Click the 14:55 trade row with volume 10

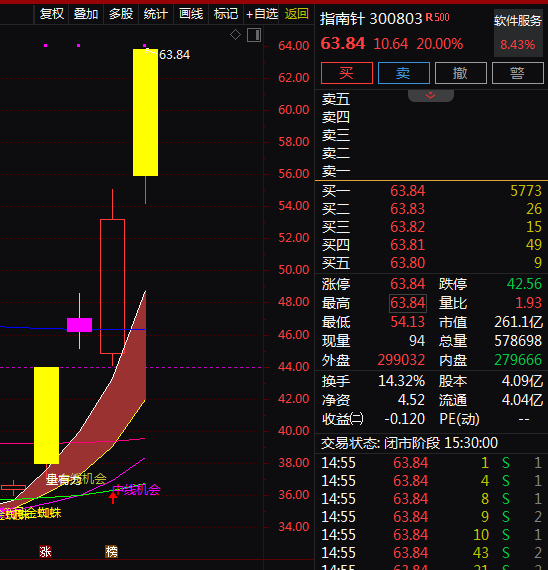click(x=432, y=535)
